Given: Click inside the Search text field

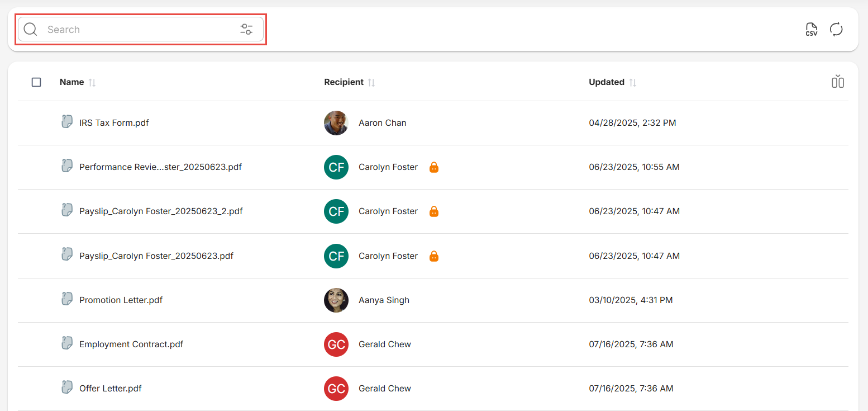Looking at the screenshot, I should click(140, 30).
